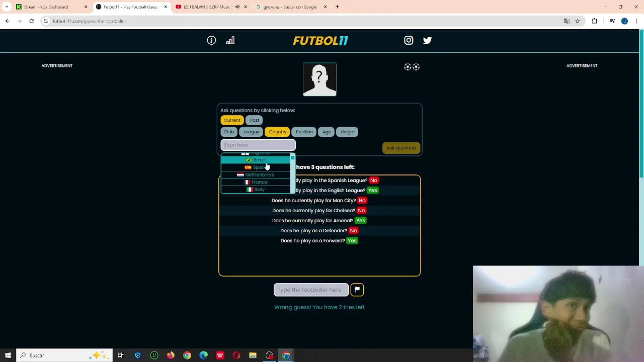
Task: Click the address bar URL
Action: 90,21
